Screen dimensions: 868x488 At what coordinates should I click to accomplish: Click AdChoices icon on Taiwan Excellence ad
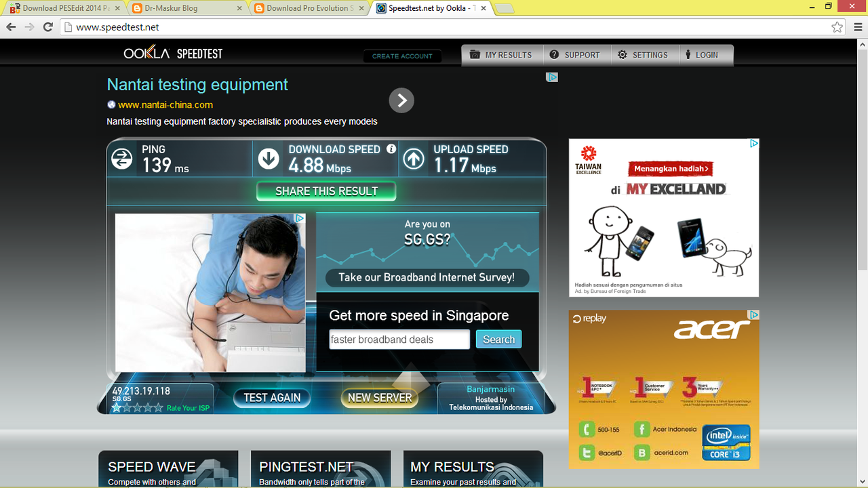click(x=753, y=144)
